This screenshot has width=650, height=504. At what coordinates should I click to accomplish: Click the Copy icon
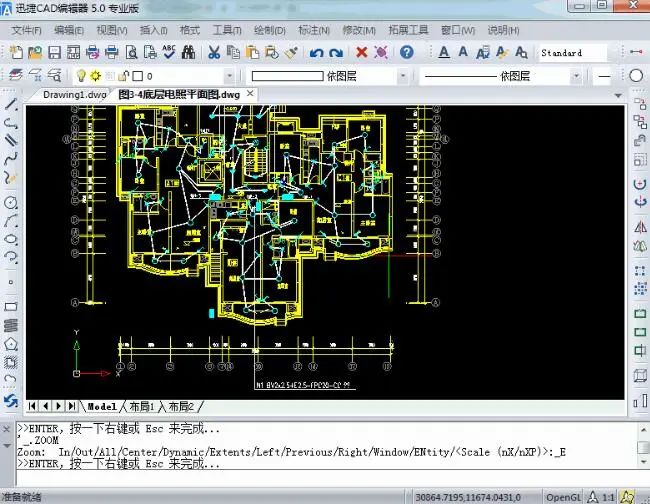(233, 52)
